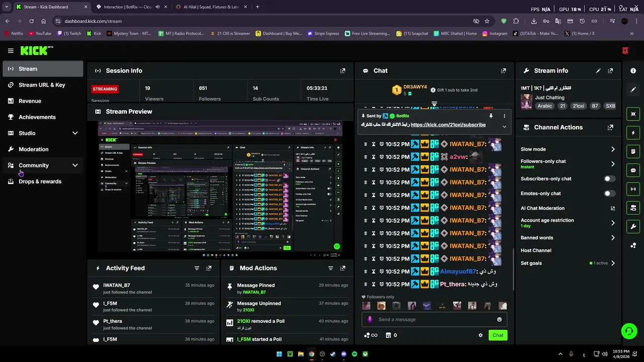Click the wrench icon in the right rail
This screenshot has width=644, height=362.
633,227
